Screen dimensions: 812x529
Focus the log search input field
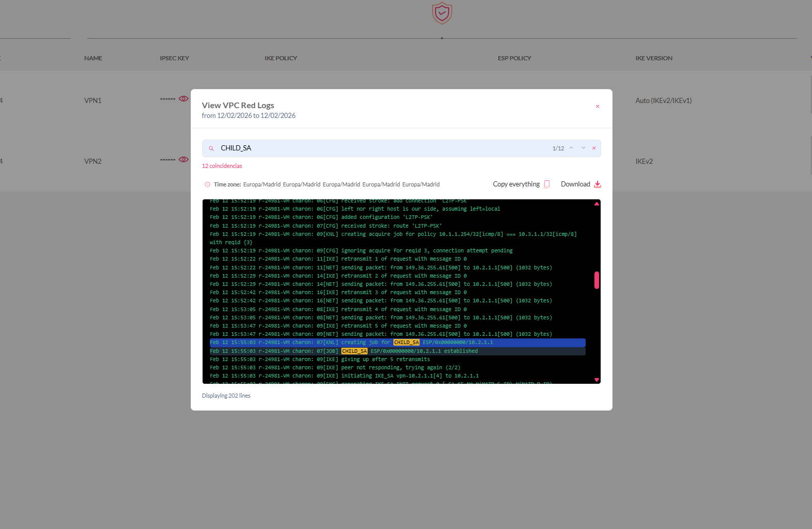pos(382,148)
